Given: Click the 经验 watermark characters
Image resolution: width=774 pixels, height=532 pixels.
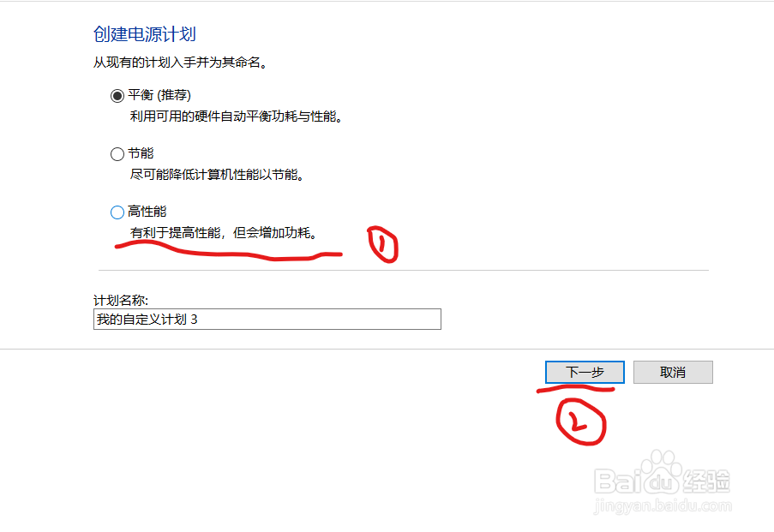Looking at the screenshot, I should (707, 481).
